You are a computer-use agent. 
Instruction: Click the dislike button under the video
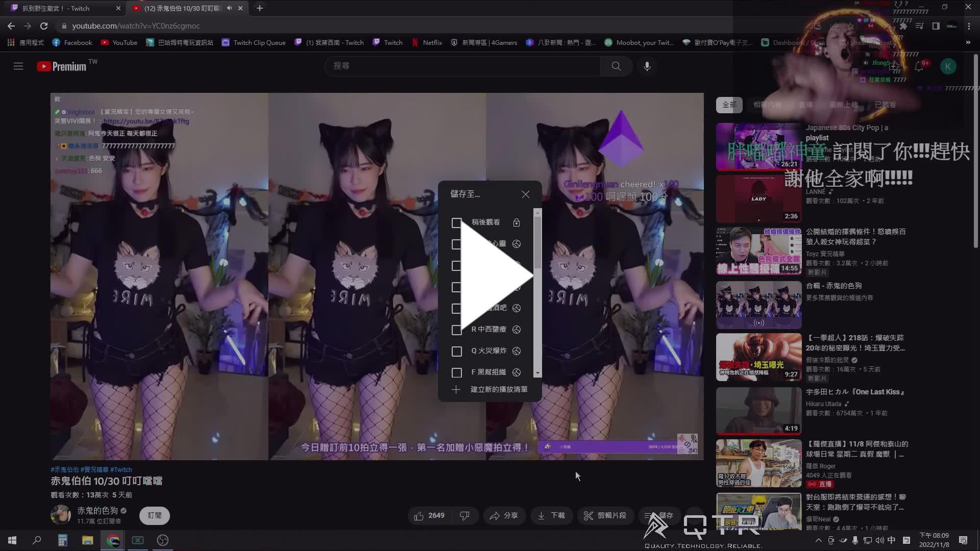point(465,515)
